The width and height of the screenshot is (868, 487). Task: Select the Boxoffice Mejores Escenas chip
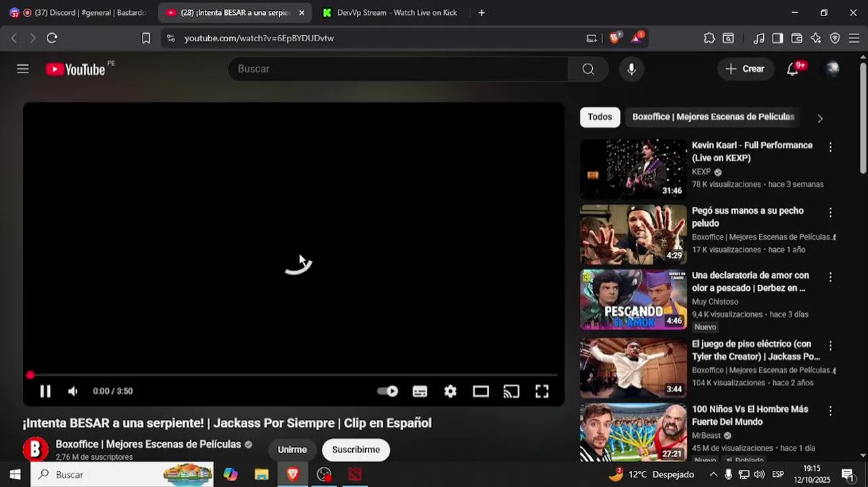pyautogui.click(x=713, y=117)
